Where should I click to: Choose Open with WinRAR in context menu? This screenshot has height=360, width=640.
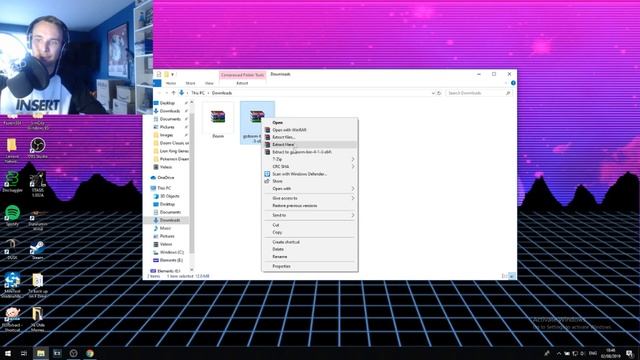tap(310, 130)
